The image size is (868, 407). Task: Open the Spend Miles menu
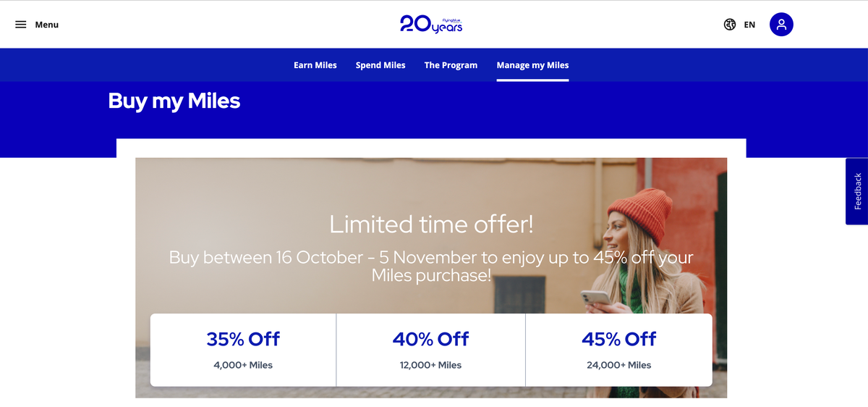380,65
